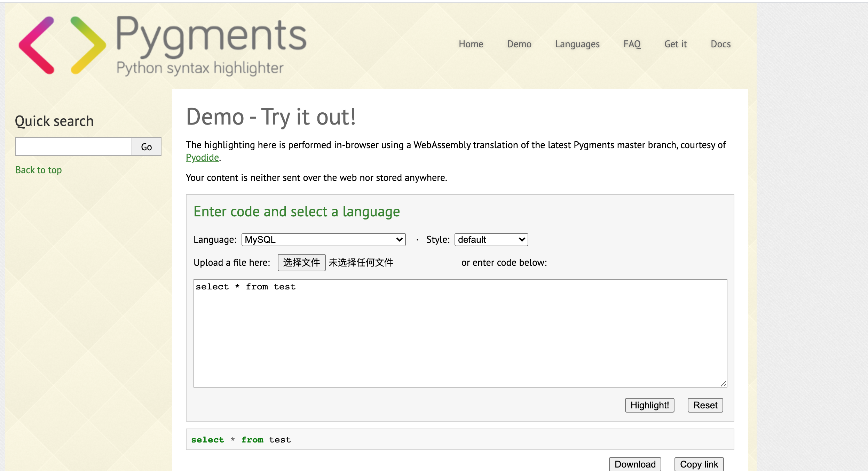This screenshot has width=868, height=471.
Task: Open the Get it navigation link
Action: click(x=675, y=44)
